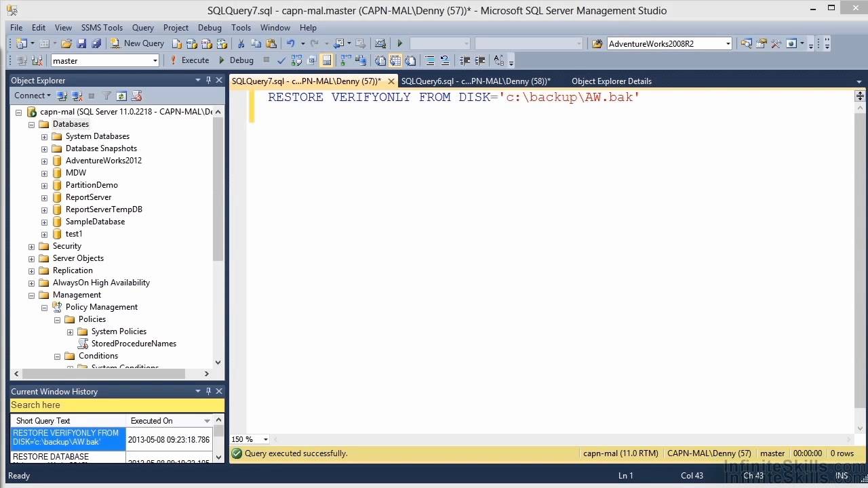Viewport: 868px width, 488px height.
Task: Uncomment the selected lines icon
Action: [445, 60]
